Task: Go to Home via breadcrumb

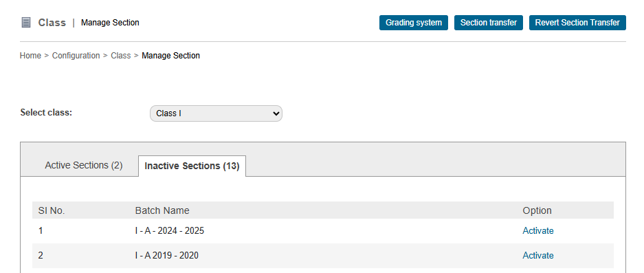Action: [x=30, y=56]
